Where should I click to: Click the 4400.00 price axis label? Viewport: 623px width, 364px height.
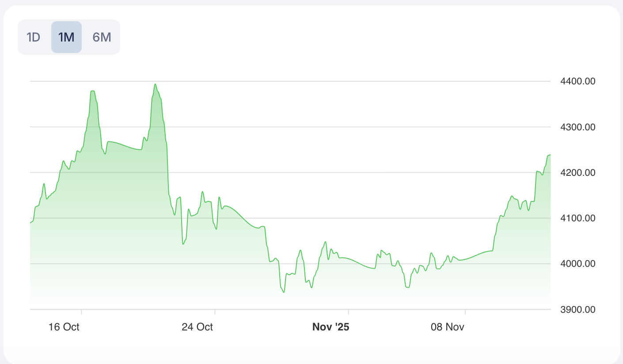[577, 81]
